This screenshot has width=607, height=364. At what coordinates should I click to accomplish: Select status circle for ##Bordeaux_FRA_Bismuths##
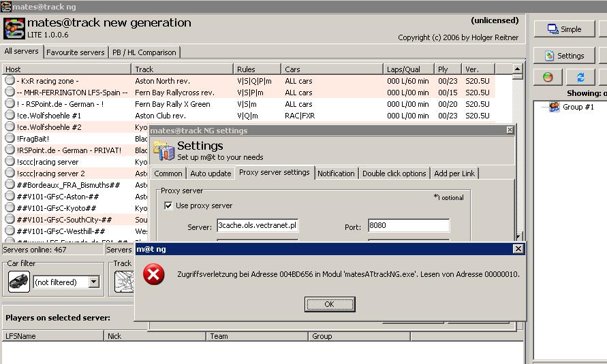click(x=10, y=184)
